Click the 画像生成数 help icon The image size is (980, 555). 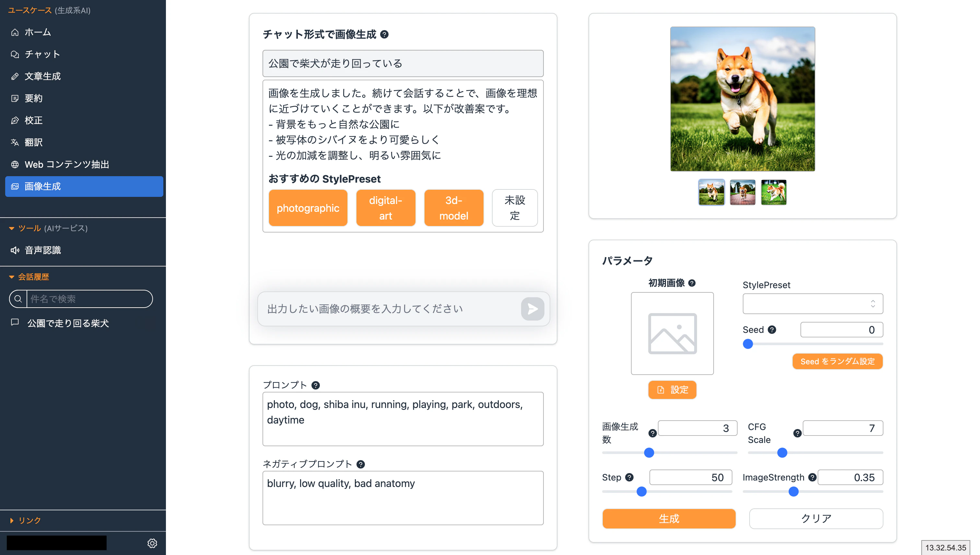click(653, 433)
